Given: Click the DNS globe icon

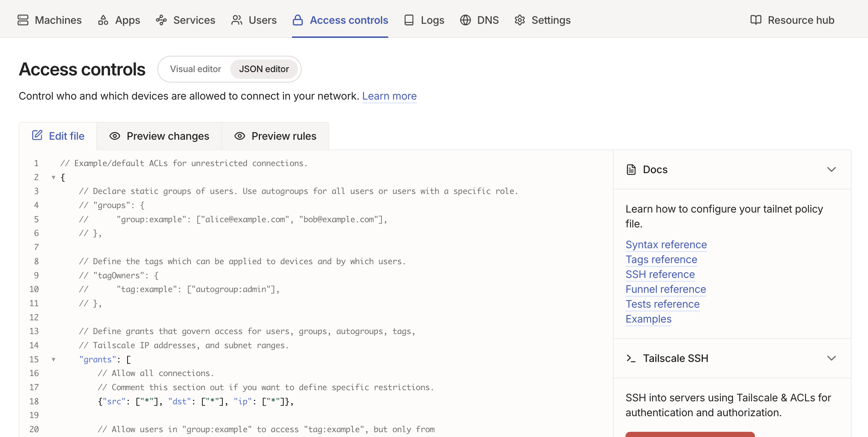Looking at the screenshot, I should [465, 20].
